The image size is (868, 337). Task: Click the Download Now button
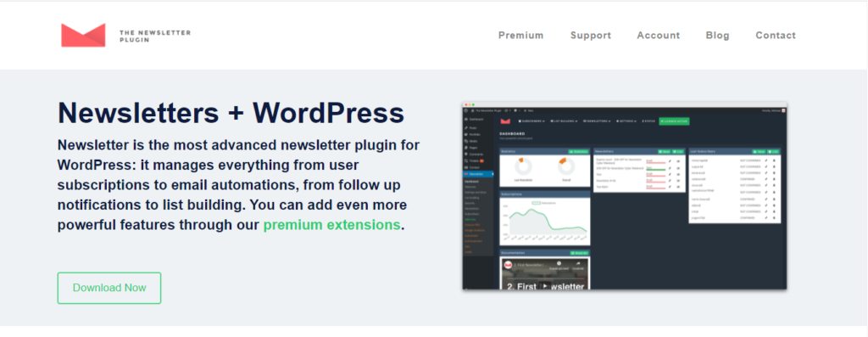[109, 288]
